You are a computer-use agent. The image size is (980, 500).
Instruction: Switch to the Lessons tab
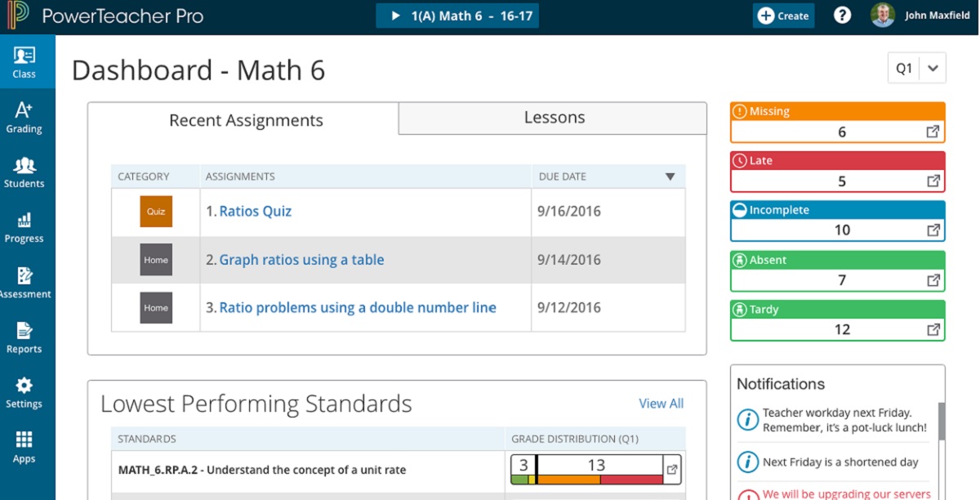click(554, 118)
